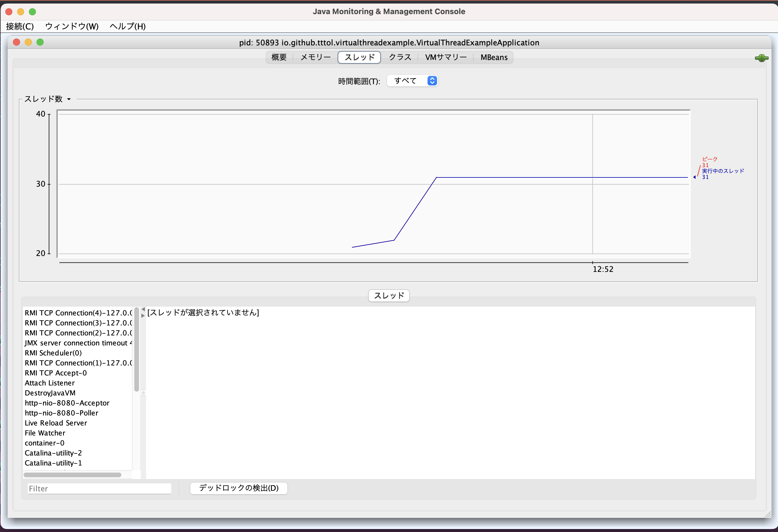Image resolution: width=778 pixels, height=532 pixels.
Task: Click the スレッド button above details pane
Action: tap(388, 295)
